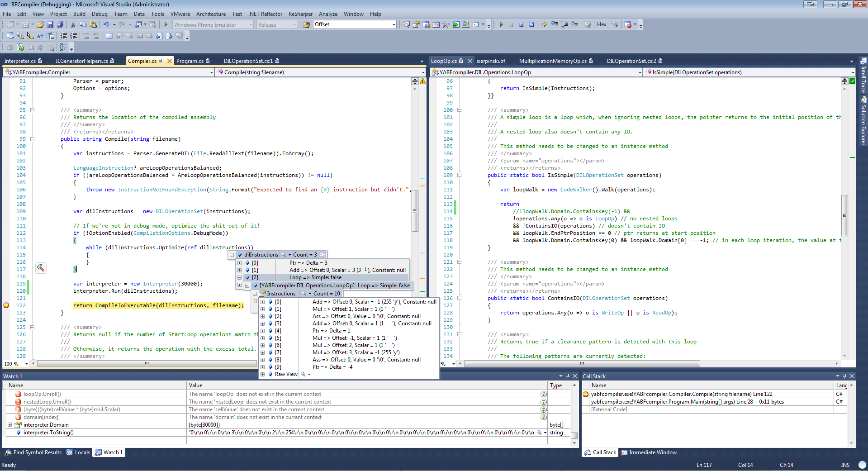Click the Show Next Statement arrow
868x471 pixels.
click(545, 24)
